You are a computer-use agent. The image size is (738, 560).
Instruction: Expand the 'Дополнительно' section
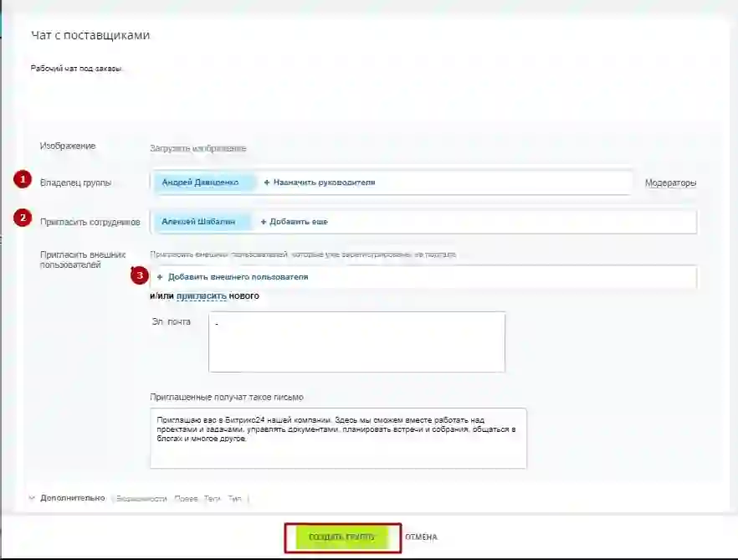tap(73, 498)
